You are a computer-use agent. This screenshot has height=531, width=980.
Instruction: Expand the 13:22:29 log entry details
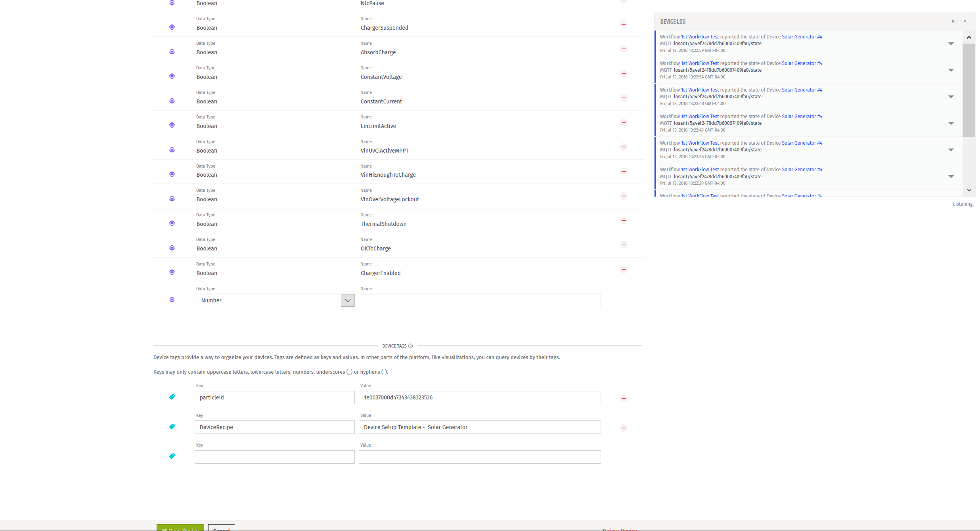951,176
